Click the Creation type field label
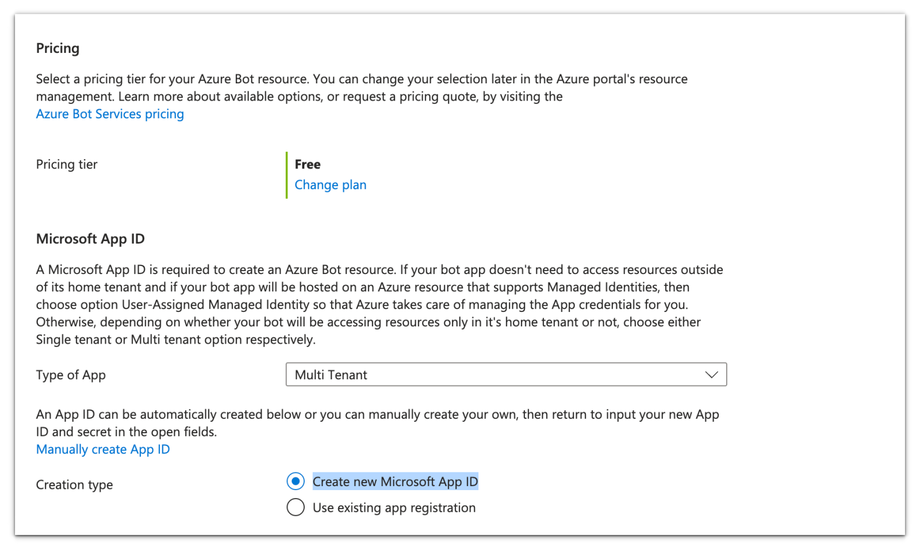The height and width of the screenshot is (551, 920). pos(74,485)
